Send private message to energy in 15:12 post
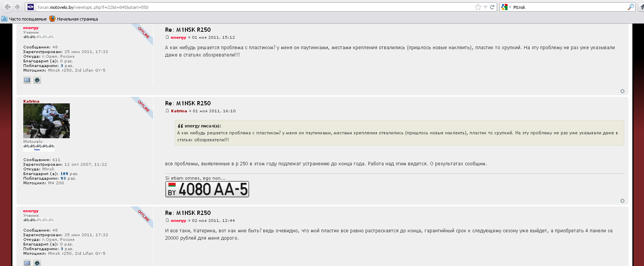Viewport: 644px width, 266px height. click(27, 80)
